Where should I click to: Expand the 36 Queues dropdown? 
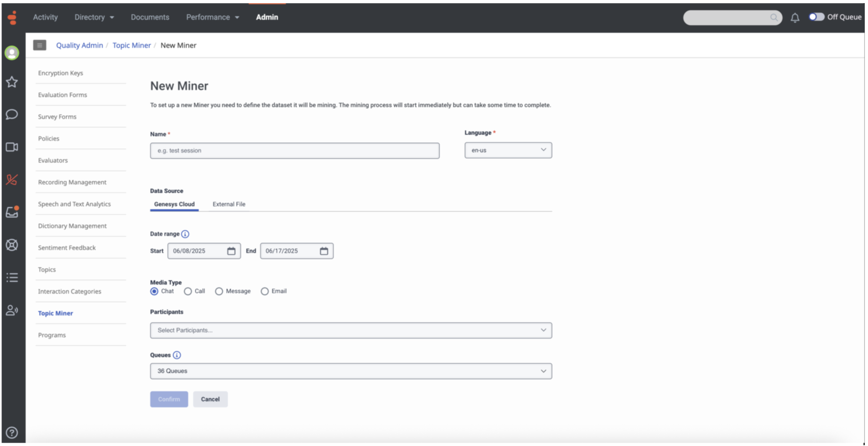[351, 371]
